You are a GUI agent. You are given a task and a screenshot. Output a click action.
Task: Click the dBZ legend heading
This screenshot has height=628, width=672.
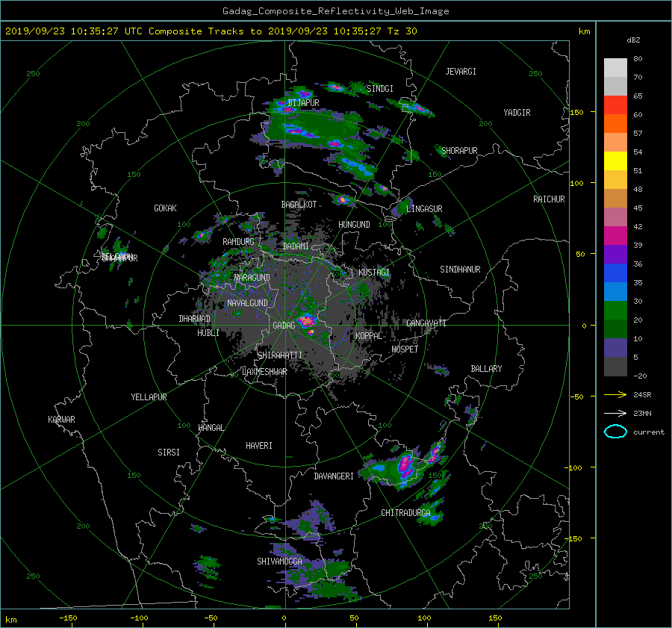(x=633, y=40)
